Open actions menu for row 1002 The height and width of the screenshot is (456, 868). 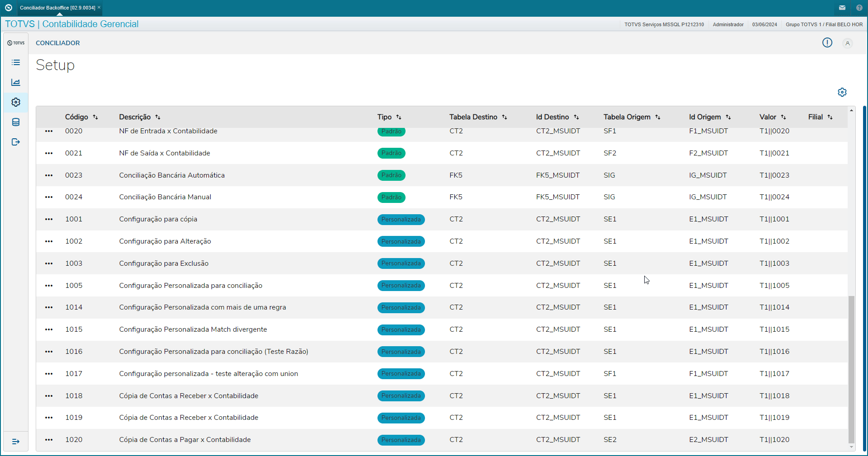click(x=49, y=241)
